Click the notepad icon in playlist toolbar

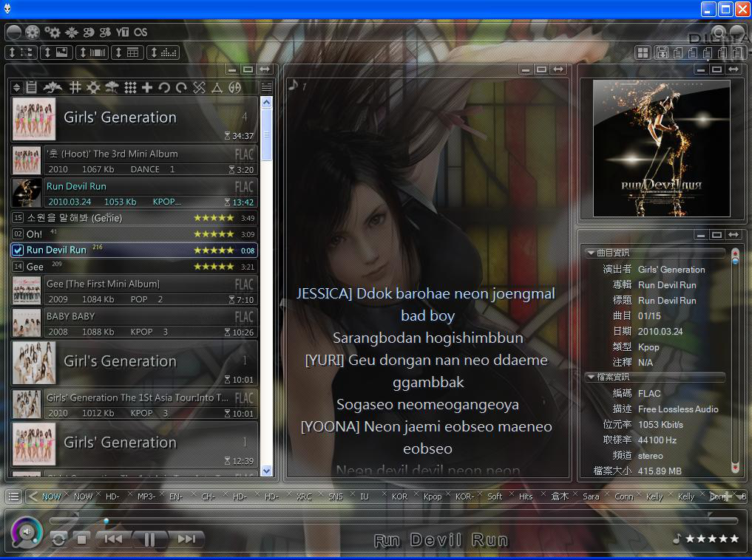point(32,87)
